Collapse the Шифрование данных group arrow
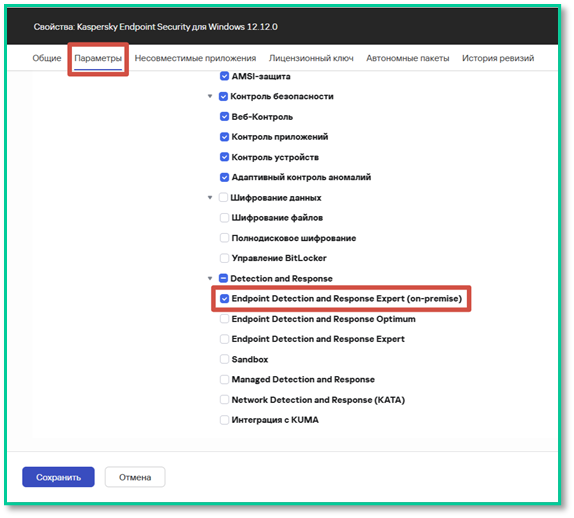574x518 pixels. click(x=210, y=198)
